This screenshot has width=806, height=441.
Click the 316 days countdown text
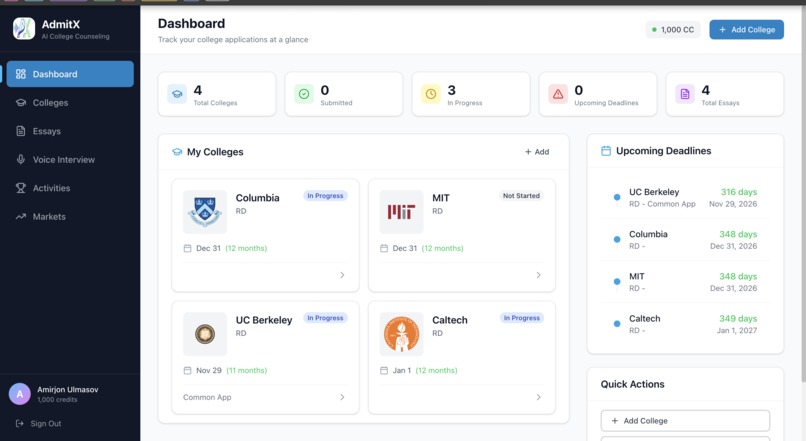coord(739,192)
